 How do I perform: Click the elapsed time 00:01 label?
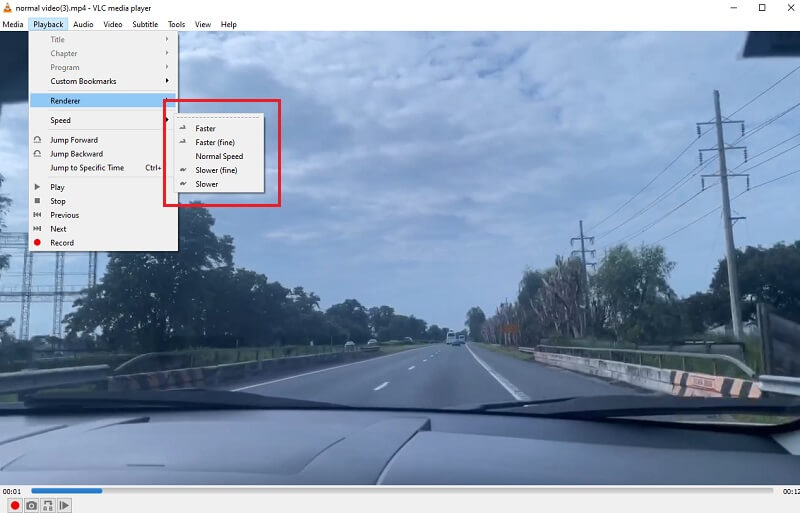tap(11, 491)
